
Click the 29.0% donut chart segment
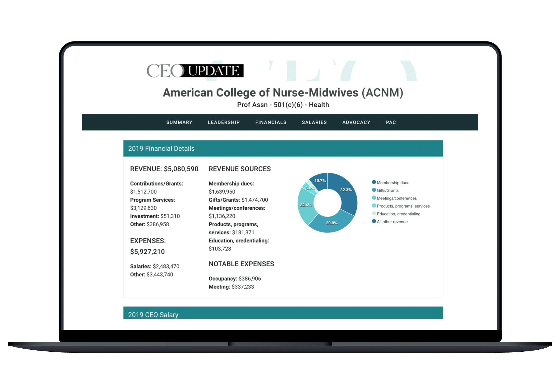[x=332, y=223]
